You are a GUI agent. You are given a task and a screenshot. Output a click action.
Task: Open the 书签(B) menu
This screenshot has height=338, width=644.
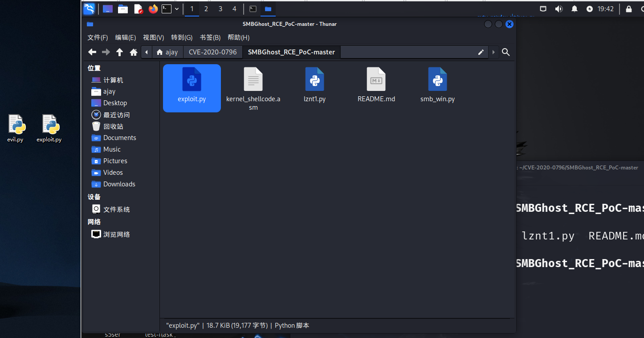click(x=210, y=37)
